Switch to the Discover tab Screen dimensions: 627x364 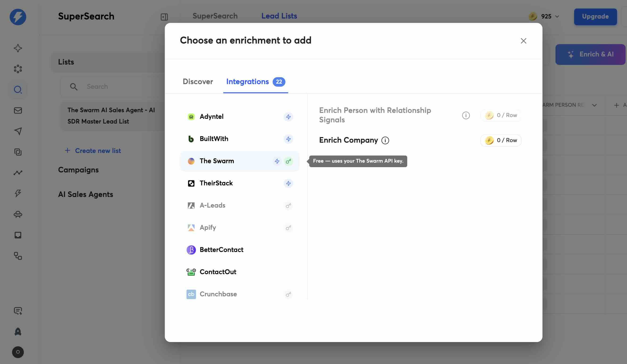(198, 82)
